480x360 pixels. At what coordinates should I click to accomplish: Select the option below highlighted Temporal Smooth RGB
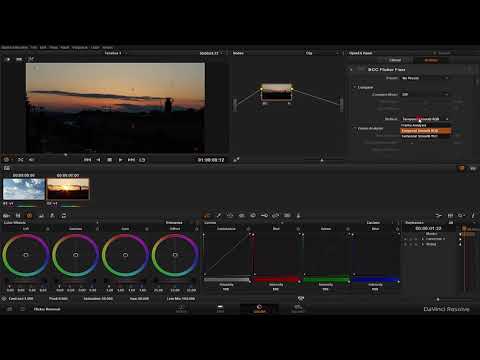pyautogui.click(x=426, y=136)
